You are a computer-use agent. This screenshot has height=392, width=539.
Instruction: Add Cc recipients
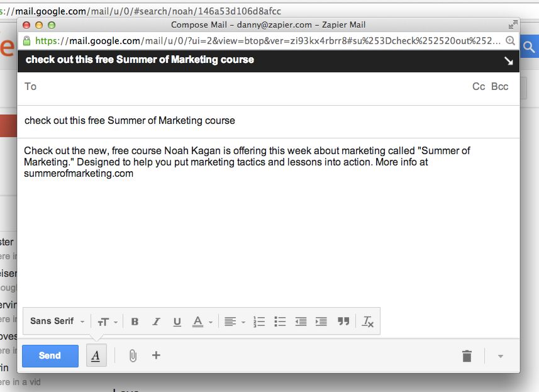pos(479,87)
